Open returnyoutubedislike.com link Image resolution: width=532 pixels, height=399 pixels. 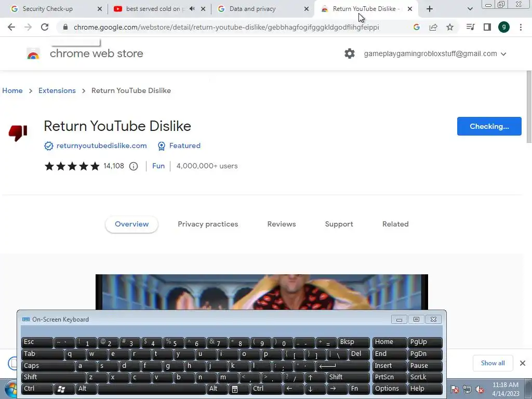pyautogui.click(x=101, y=145)
